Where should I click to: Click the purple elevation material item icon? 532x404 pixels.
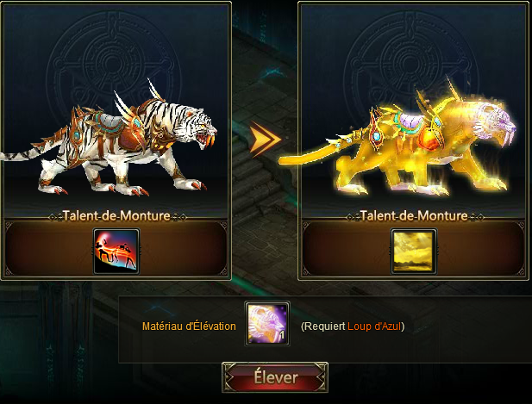tap(267, 324)
